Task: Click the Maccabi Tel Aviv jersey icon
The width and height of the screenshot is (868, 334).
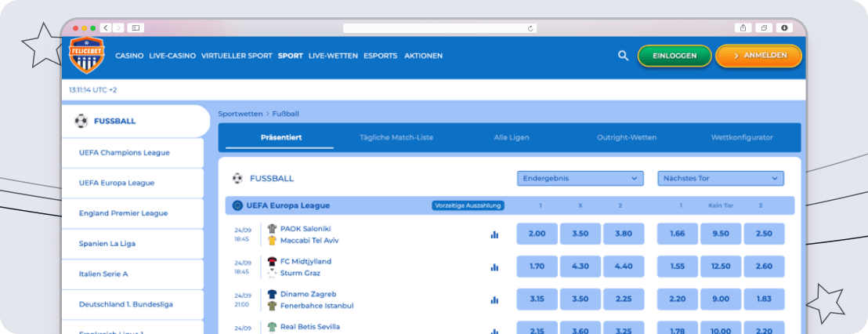Action: tap(272, 241)
